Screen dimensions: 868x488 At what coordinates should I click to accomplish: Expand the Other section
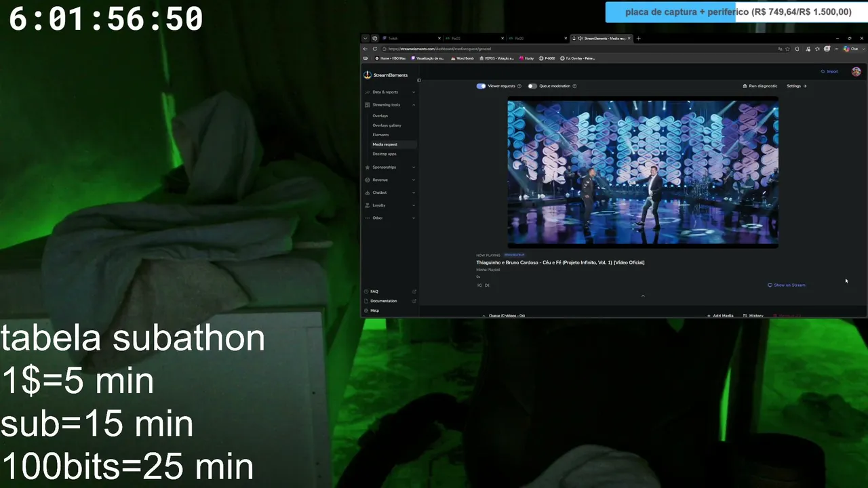click(x=390, y=218)
